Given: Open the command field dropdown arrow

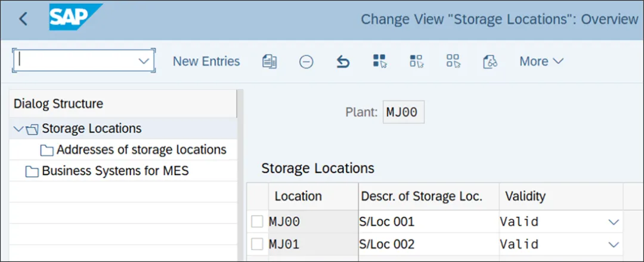Looking at the screenshot, I should click(x=144, y=61).
